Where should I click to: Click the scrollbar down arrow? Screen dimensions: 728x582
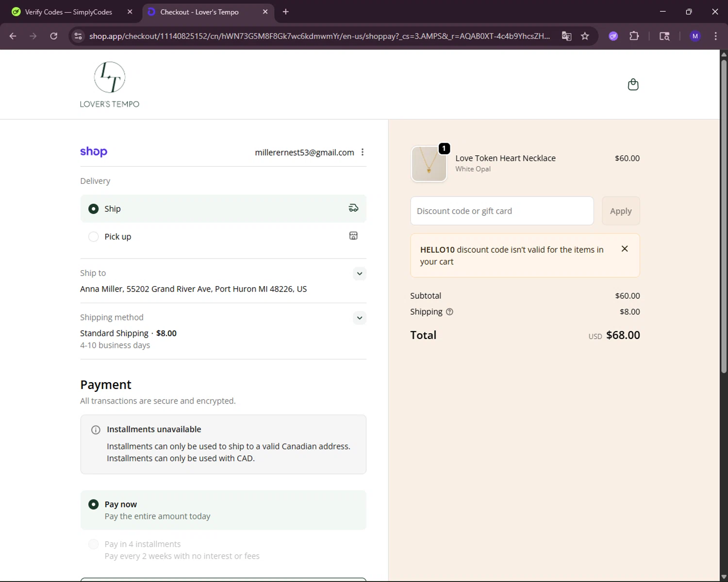click(724, 577)
